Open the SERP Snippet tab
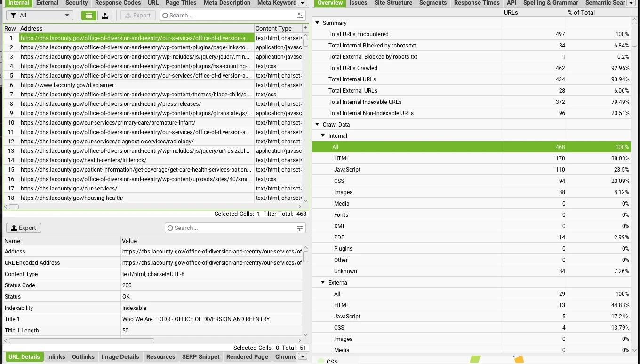Viewport: 640px width, 364px height. click(200, 356)
